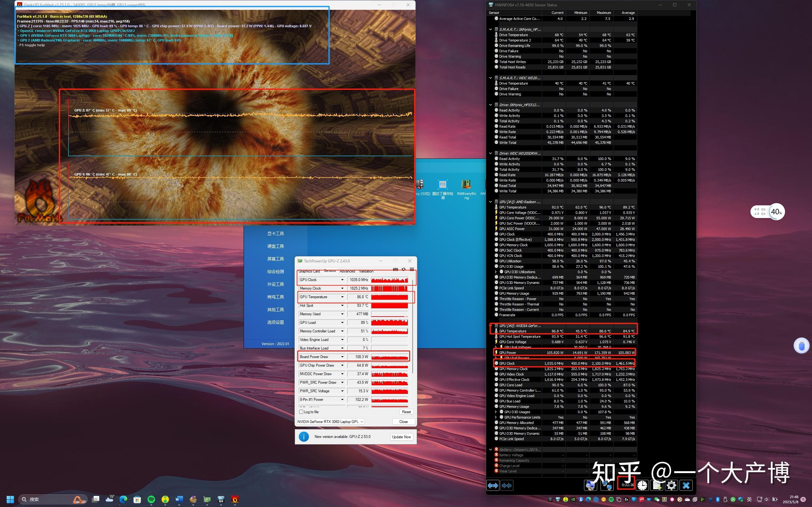
Task: Click the GPU-Z screenshot camera icon
Action: pyautogui.click(x=395, y=269)
